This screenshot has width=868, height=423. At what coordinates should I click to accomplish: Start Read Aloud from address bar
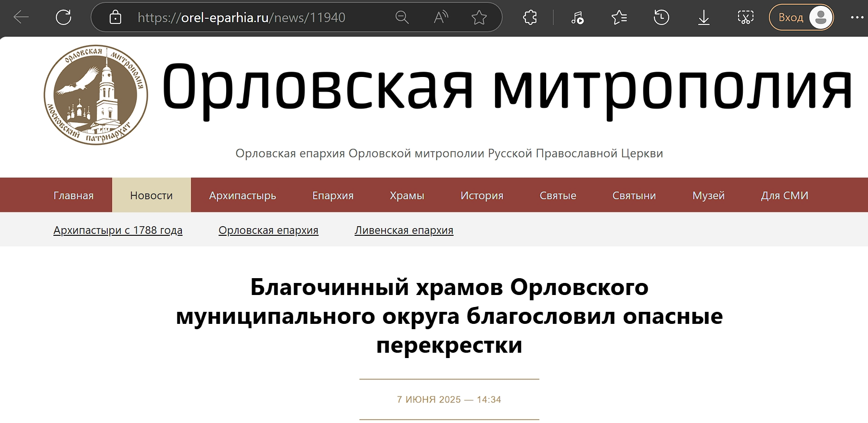[x=441, y=18]
